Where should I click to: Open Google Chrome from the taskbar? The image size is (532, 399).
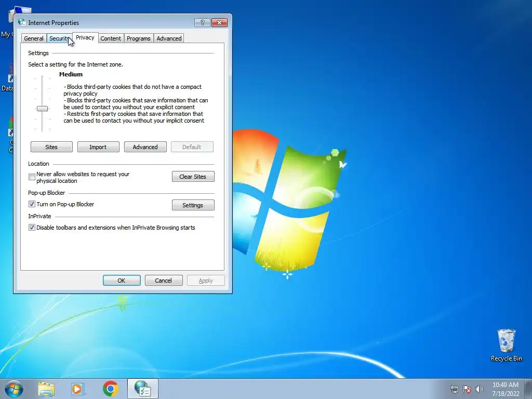(x=111, y=389)
